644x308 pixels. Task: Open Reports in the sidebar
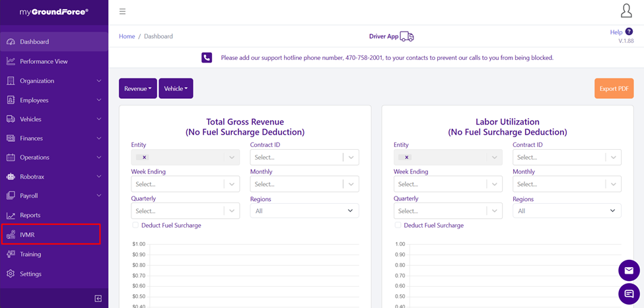tap(54, 215)
